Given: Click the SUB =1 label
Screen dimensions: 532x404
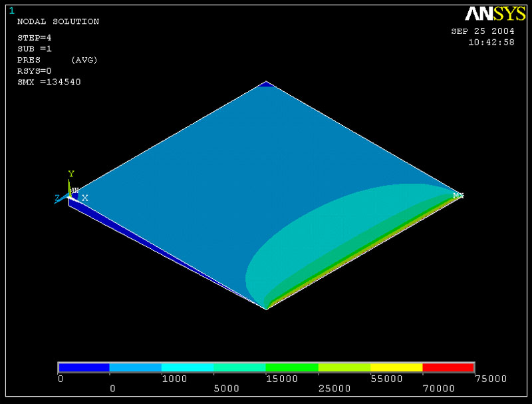Looking at the screenshot, I should click(35, 49).
